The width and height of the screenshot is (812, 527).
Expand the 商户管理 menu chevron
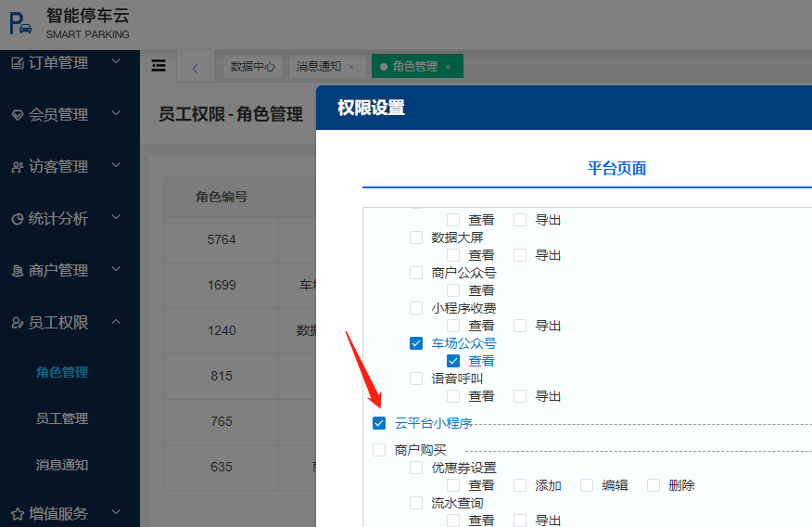pos(116,270)
